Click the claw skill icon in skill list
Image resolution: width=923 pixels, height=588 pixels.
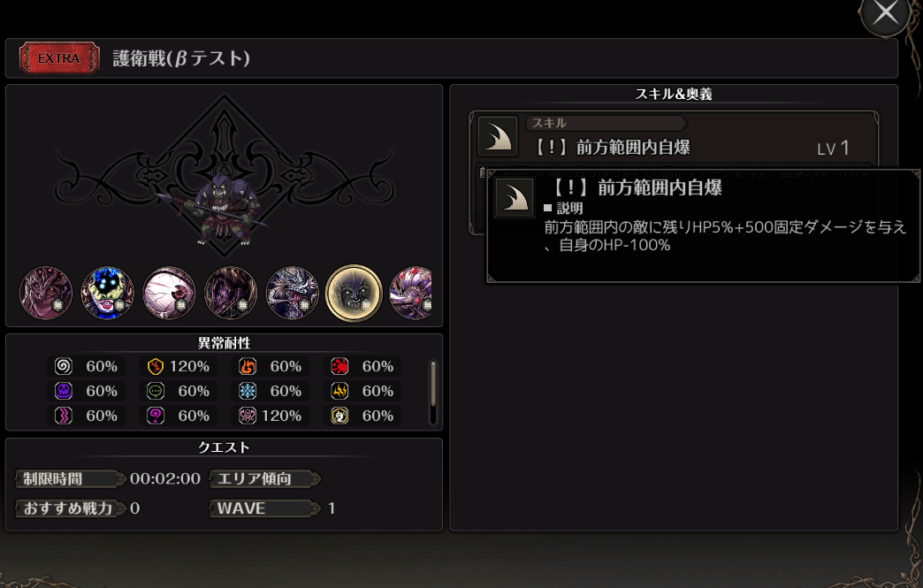point(498,136)
